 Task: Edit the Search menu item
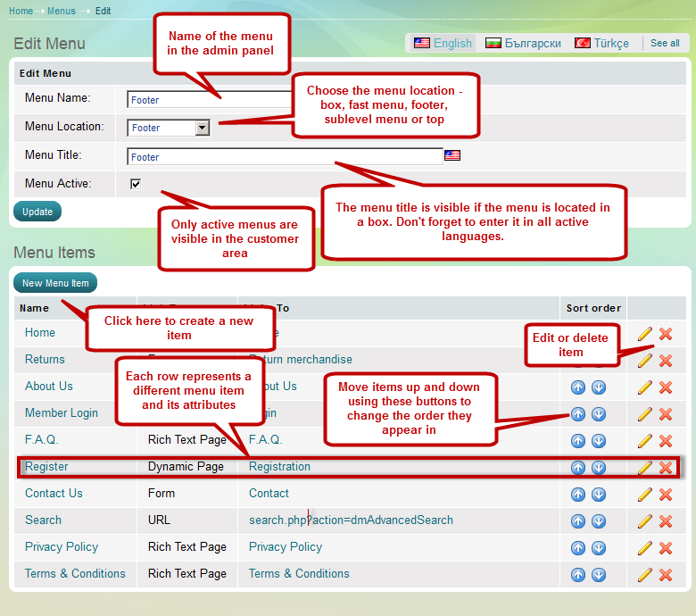(x=645, y=521)
